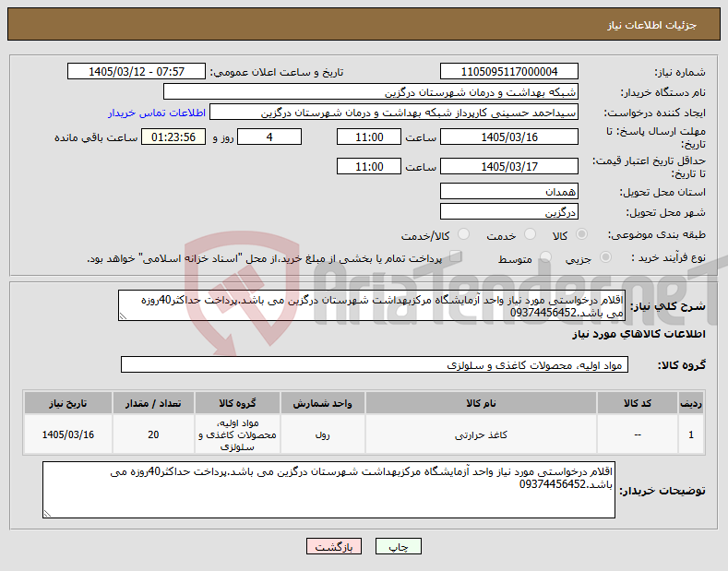
Task: Click the شرح کلی نیاز description textarea
Action: tap(372, 305)
